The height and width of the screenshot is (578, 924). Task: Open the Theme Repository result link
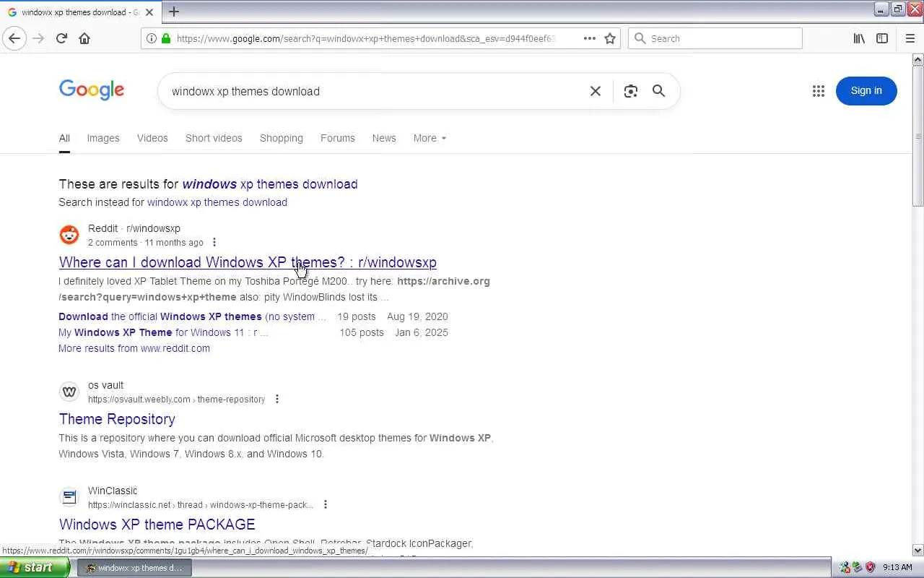click(117, 419)
